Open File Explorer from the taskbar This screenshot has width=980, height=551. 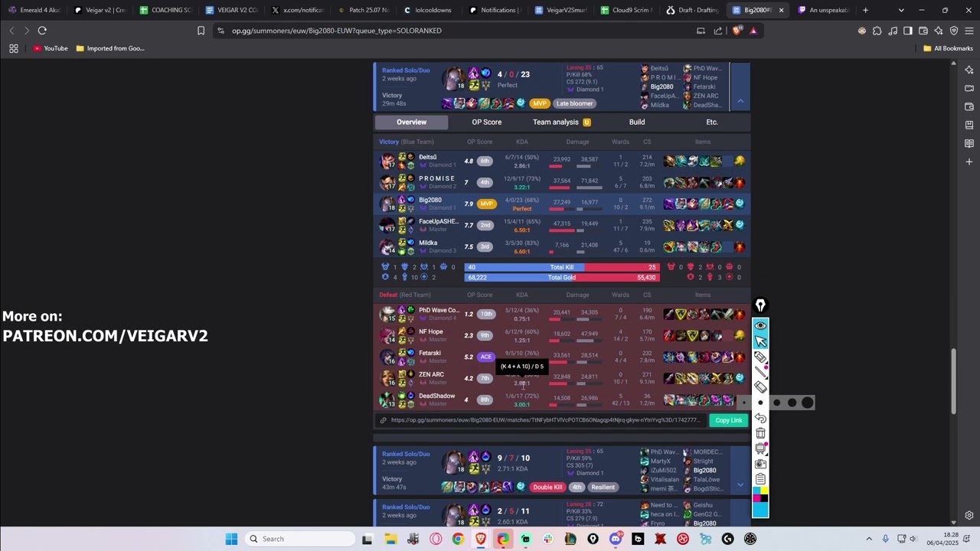click(390, 539)
